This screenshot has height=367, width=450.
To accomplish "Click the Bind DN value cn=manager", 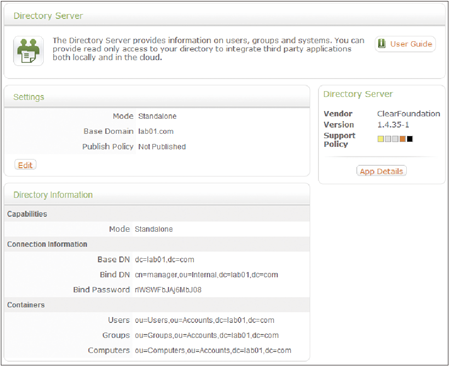I will click(x=206, y=275).
